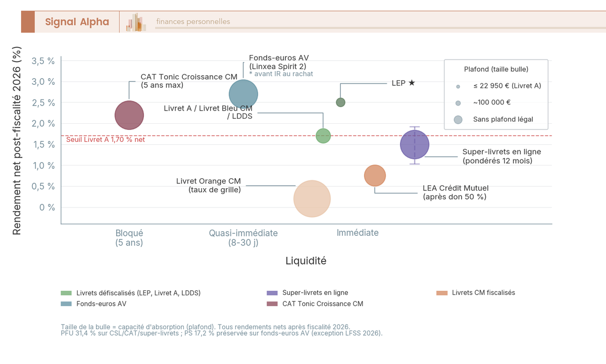
Task: Select the Livret A green bubble
Action: 323,136
